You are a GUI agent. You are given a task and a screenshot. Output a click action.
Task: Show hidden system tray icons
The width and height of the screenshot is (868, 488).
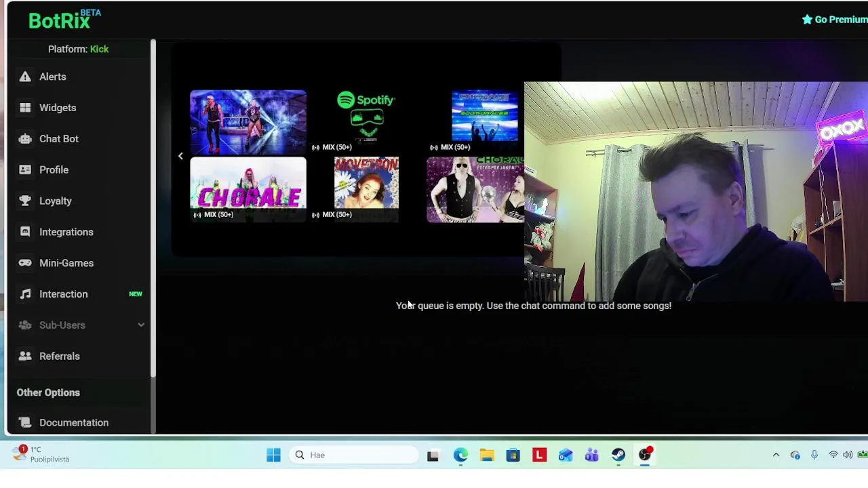pos(776,455)
